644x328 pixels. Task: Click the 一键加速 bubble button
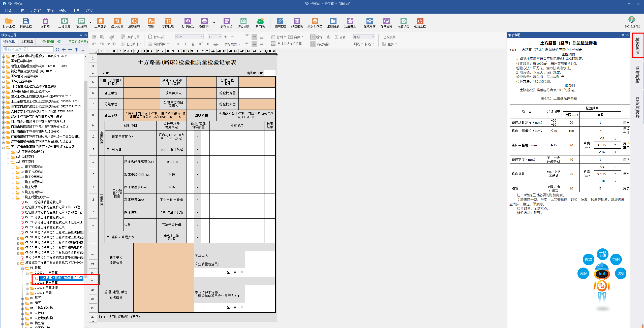[x=603, y=254]
